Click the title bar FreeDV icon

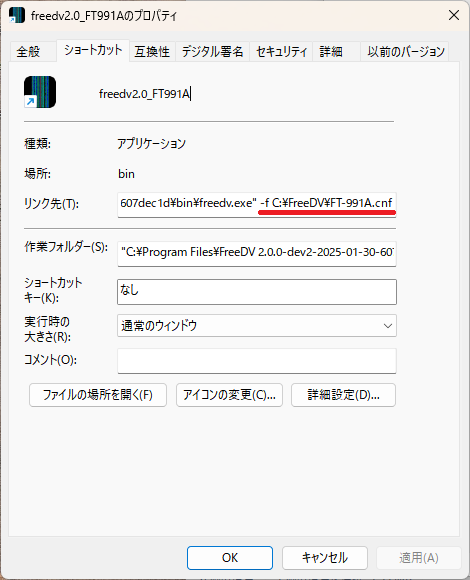17,15
